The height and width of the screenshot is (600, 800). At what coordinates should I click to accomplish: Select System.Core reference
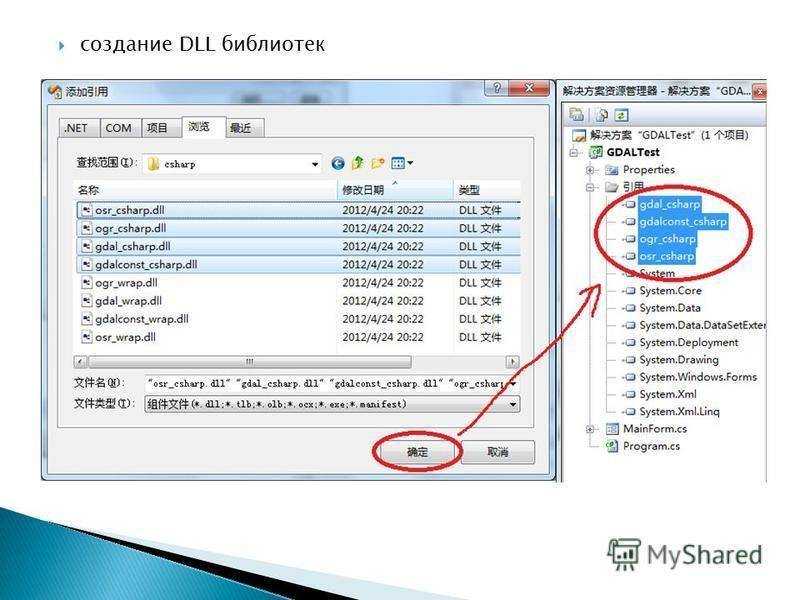(x=670, y=291)
